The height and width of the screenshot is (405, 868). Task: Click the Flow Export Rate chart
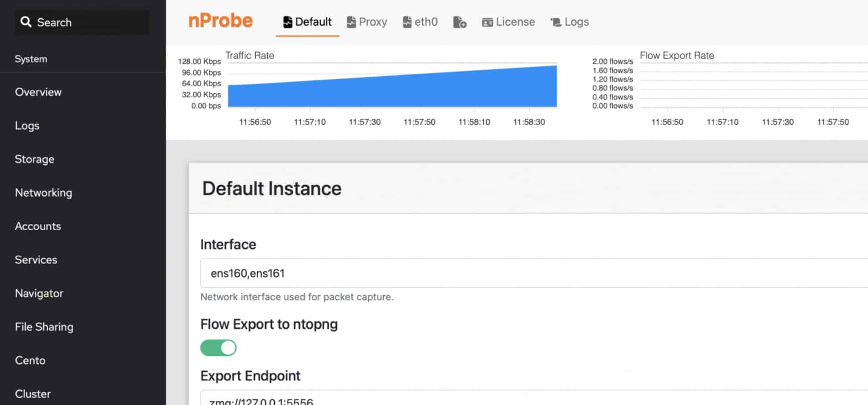pyautogui.click(x=754, y=84)
